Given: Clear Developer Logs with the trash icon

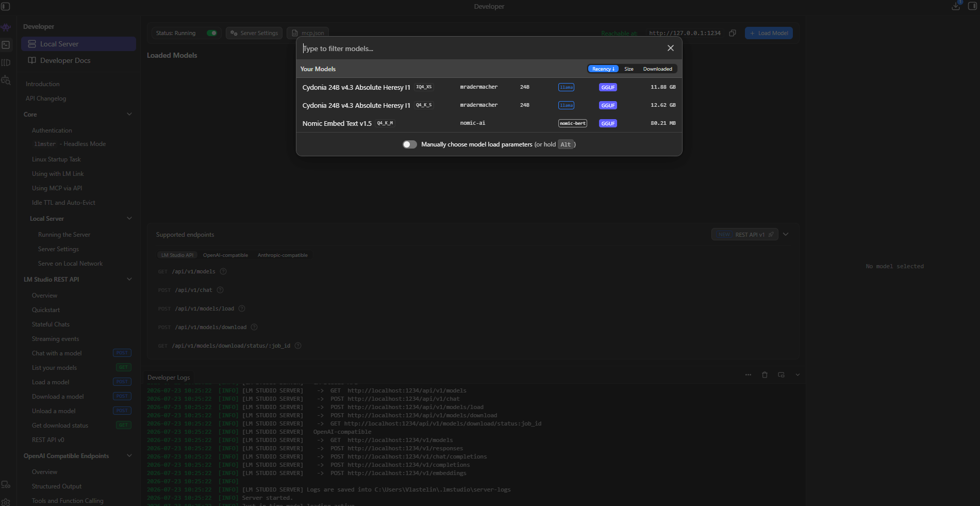Looking at the screenshot, I should point(765,375).
